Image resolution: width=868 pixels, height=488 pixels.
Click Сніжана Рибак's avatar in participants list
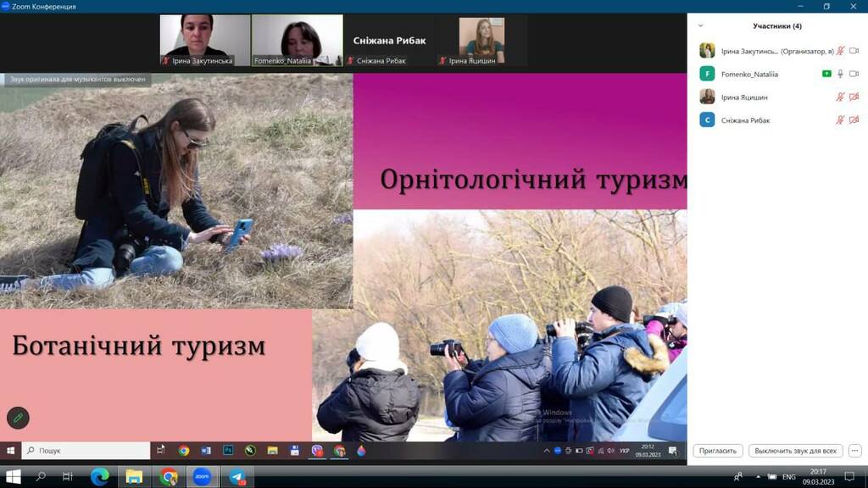point(707,120)
